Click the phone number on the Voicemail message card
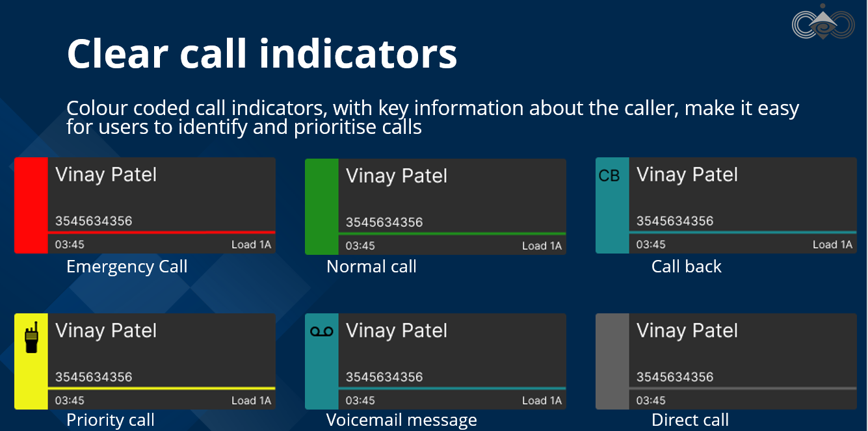The width and height of the screenshot is (868, 431). tap(384, 377)
